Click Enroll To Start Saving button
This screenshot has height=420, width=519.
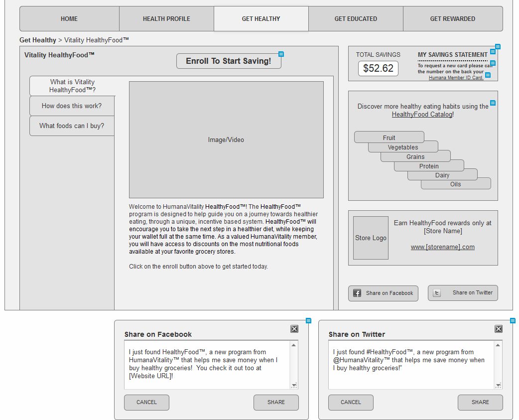coord(229,61)
